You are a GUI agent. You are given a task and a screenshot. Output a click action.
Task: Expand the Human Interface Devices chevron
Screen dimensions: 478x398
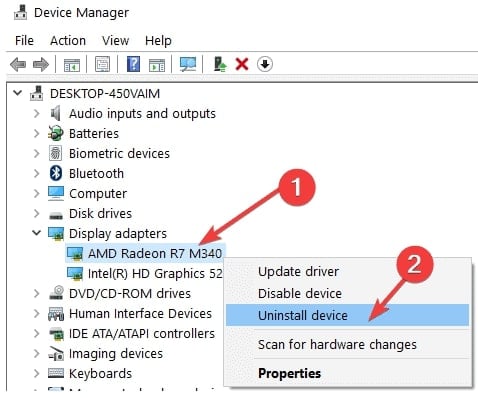pos(37,313)
